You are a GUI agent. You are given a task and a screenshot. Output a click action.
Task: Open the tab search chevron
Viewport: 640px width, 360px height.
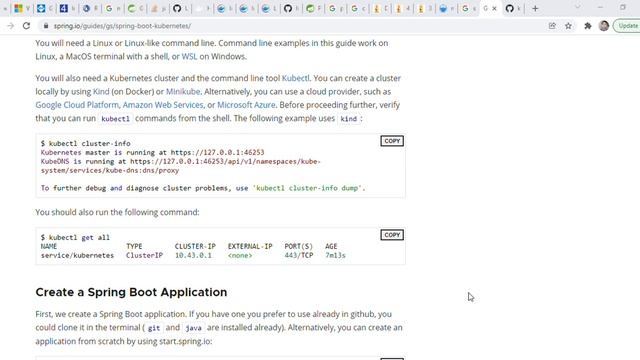(577, 7)
